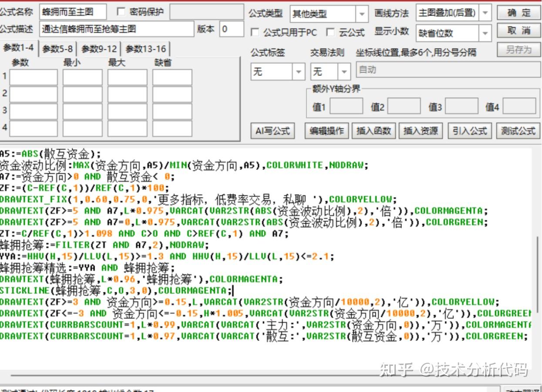Image resolution: width=542 pixels, height=392 pixels.
Task: Click 插入资源 button
Action: tap(421, 131)
